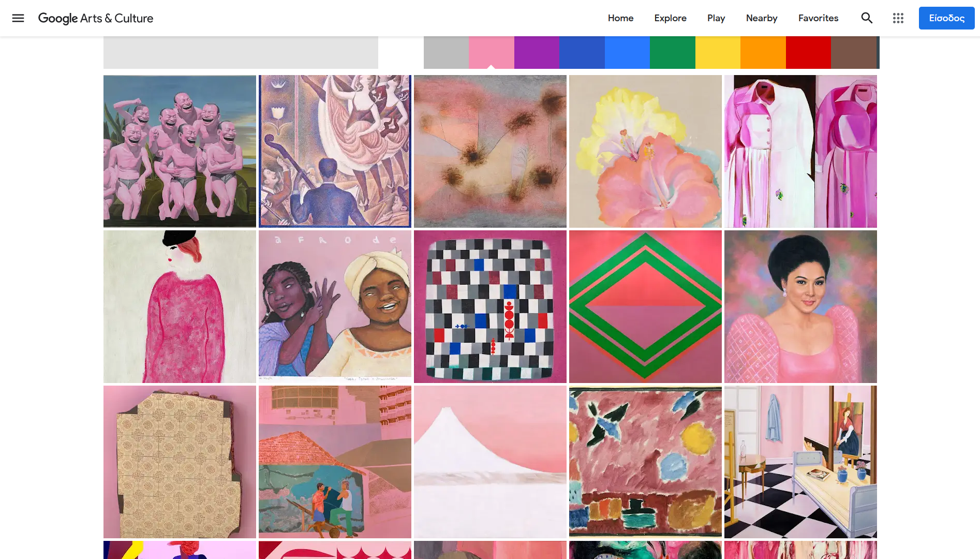The image size is (980, 559).
Task: Go to the Home page
Action: (x=620, y=18)
